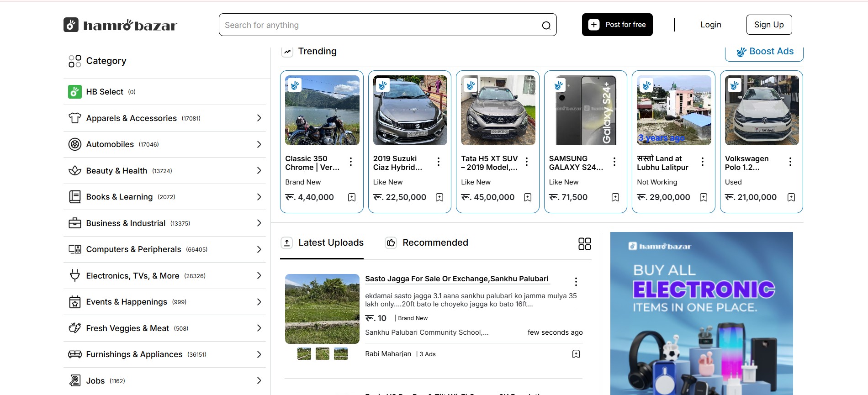Bookmark the Volkswagen Polo listing

coord(791,197)
